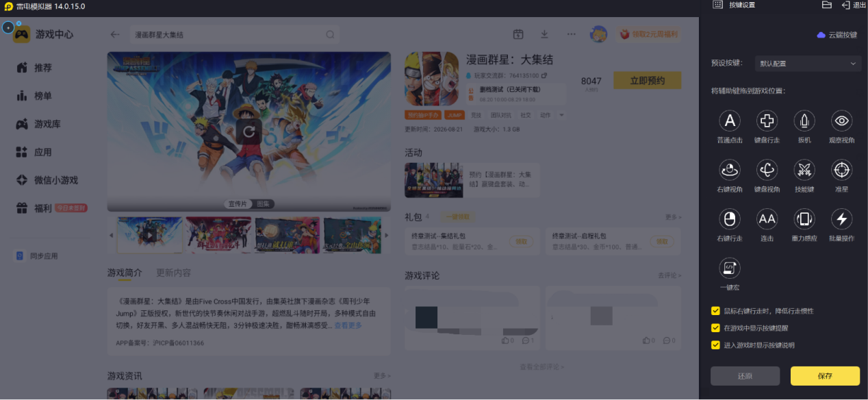Viewport: 868px width, 400px height.
Task: Open the 预约【漫画群星：大集结】 activity card
Action: 472,180
